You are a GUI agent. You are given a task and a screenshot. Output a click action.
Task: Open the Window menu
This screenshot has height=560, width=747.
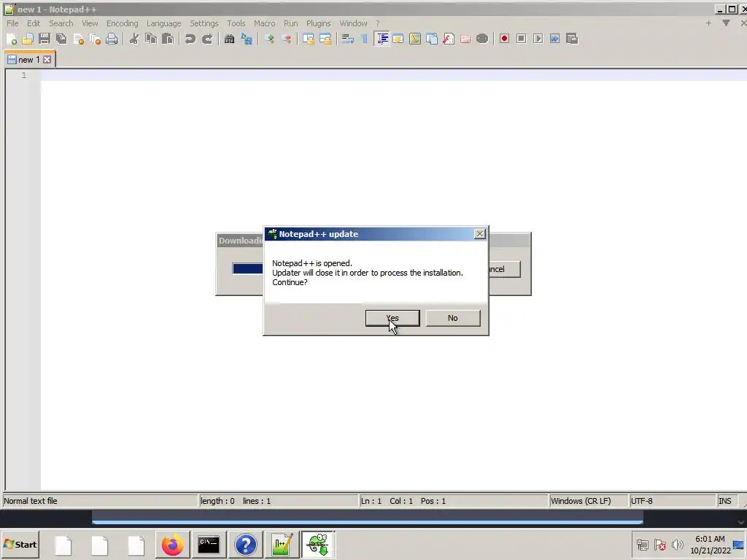point(353,23)
